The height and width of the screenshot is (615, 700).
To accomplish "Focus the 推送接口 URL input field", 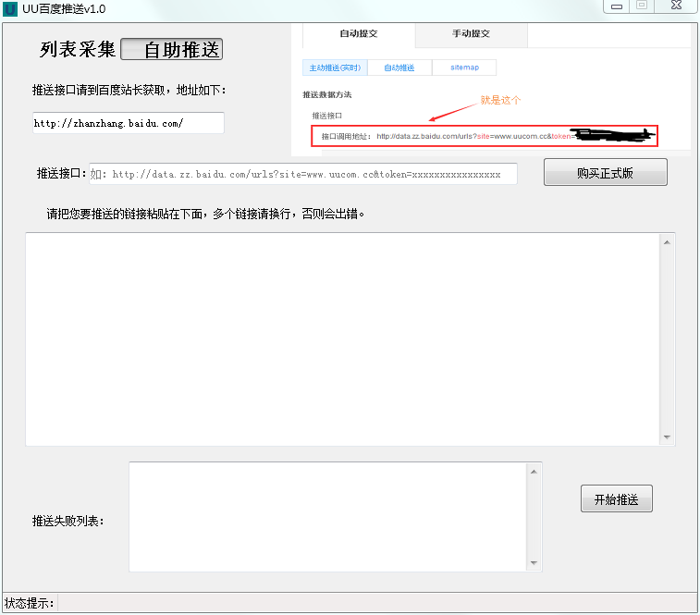I will pos(303,174).
